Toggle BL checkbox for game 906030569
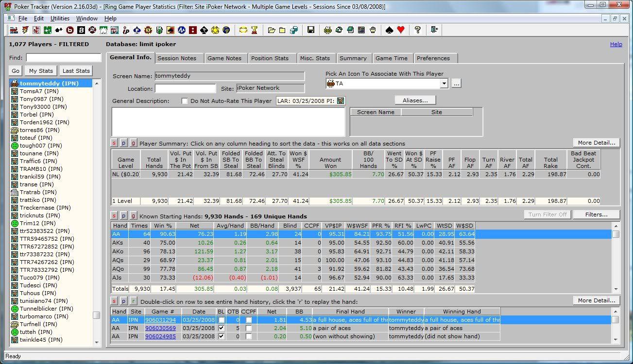 click(x=221, y=328)
